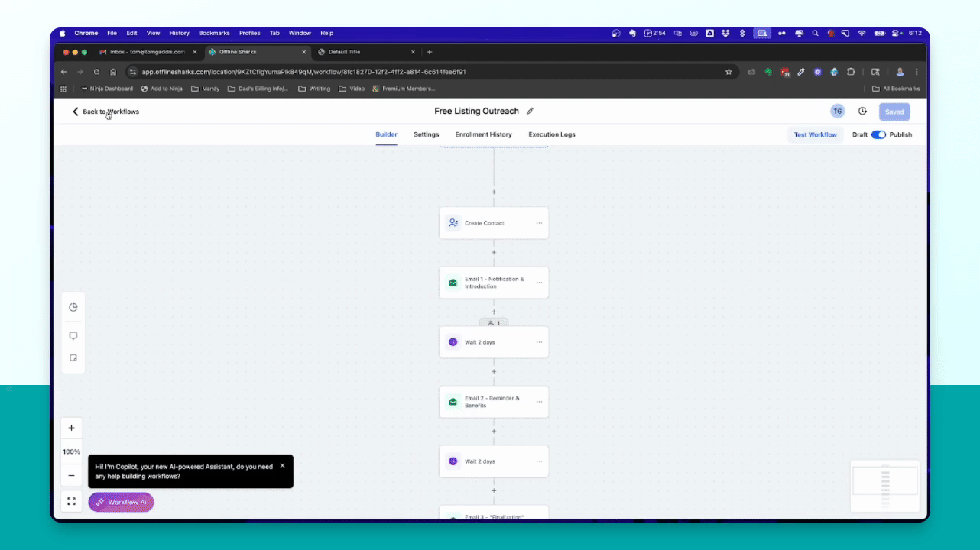Screen dimensions: 980x550
Task: Click Back to Workflows link
Action: (x=105, y=112)
